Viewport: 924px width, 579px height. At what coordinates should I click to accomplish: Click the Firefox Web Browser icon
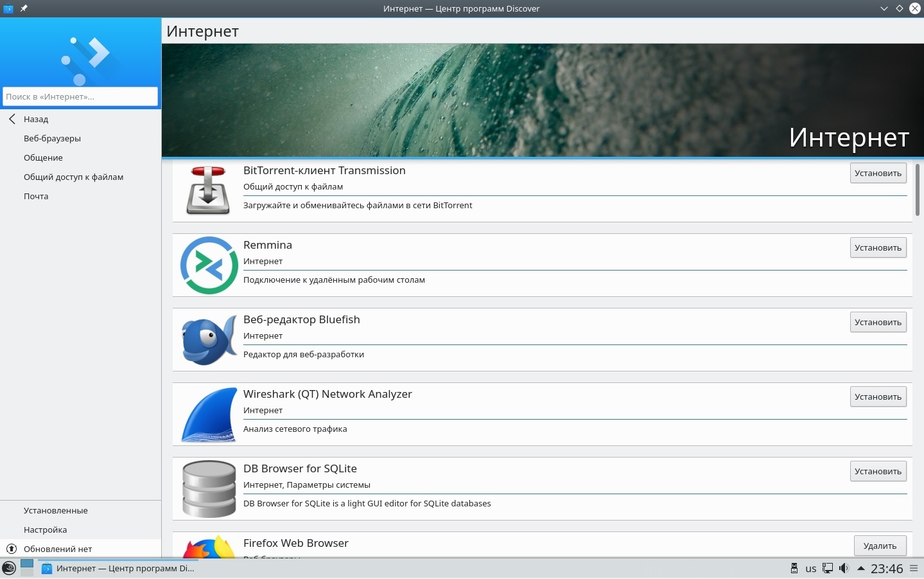click(x=209, y=546)
